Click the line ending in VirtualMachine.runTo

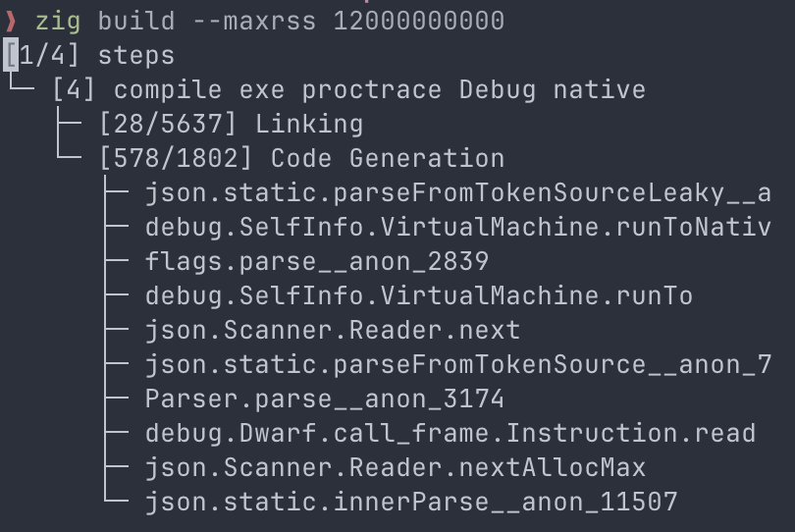click(418, 295)
